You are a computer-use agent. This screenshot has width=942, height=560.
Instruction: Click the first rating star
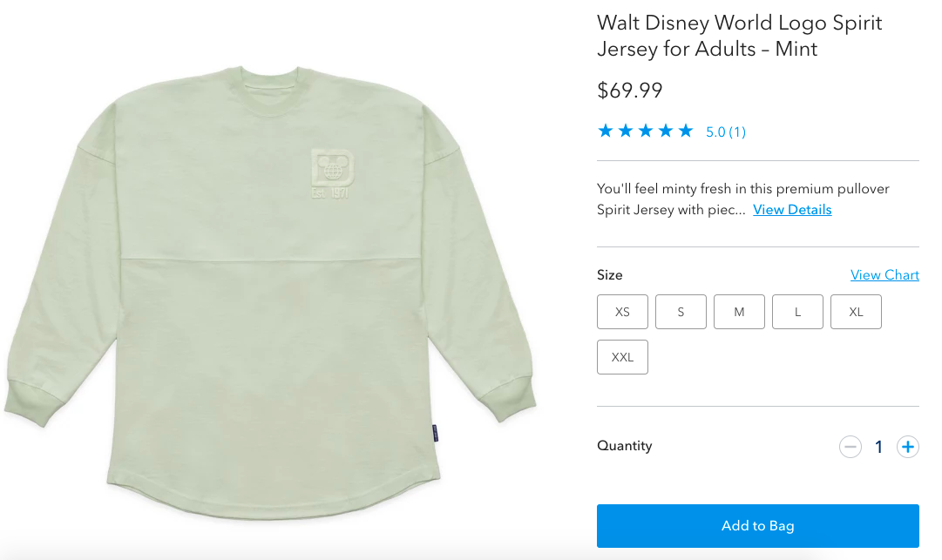pyautogui.click(x=606, y=132)
